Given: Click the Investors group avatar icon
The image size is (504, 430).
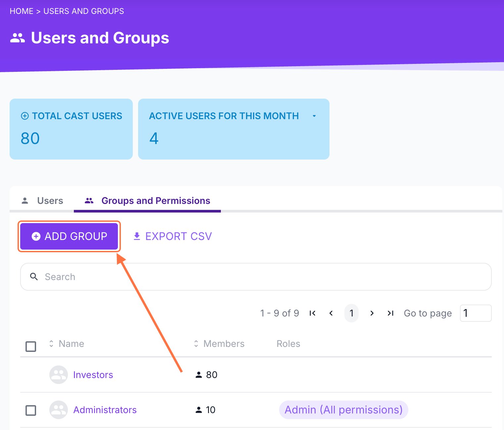Looking at the screenshot, I should point(59,375).
